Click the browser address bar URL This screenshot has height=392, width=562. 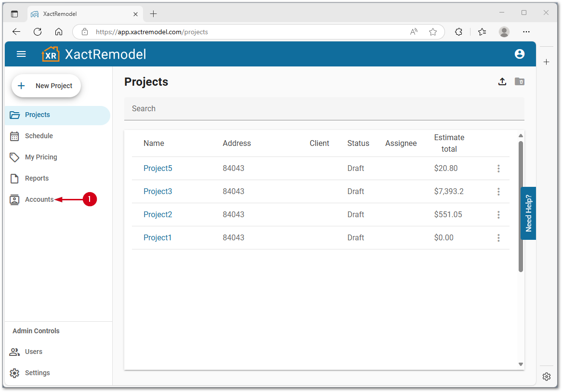point(152,32)
